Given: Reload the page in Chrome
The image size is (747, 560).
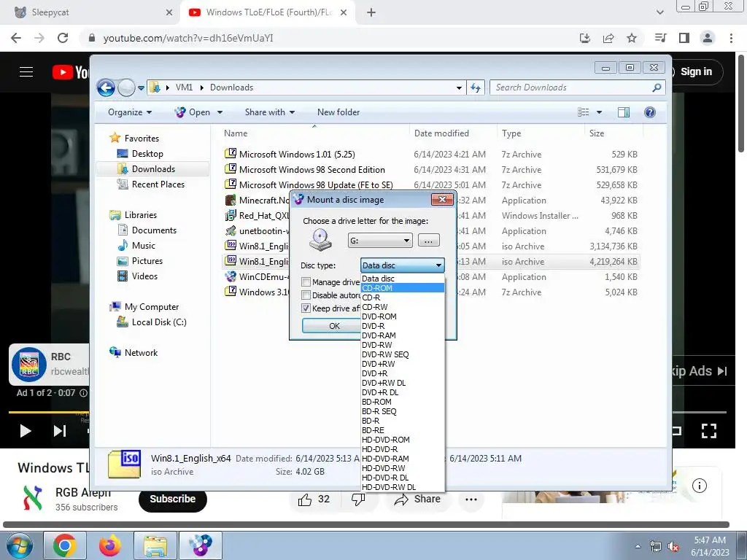Looking at the screenshot, I should click(x=63, y=38).
